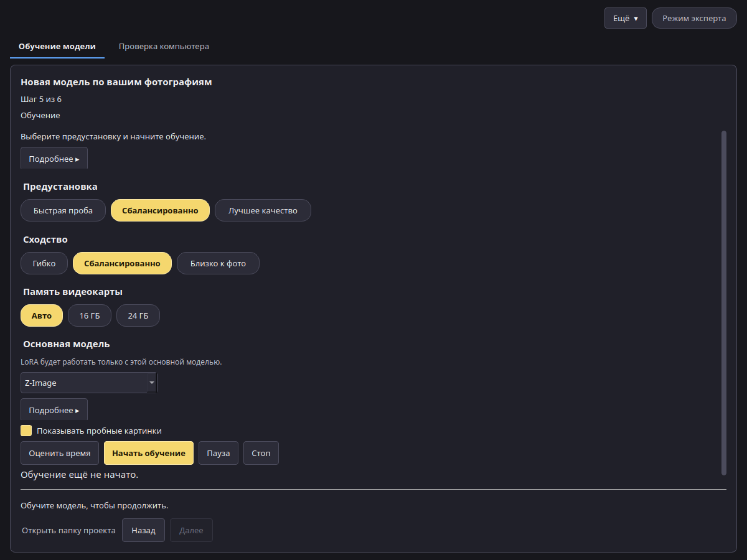
Task: Choose the «Быстрая проба» preset
Action: click(63, 210)
